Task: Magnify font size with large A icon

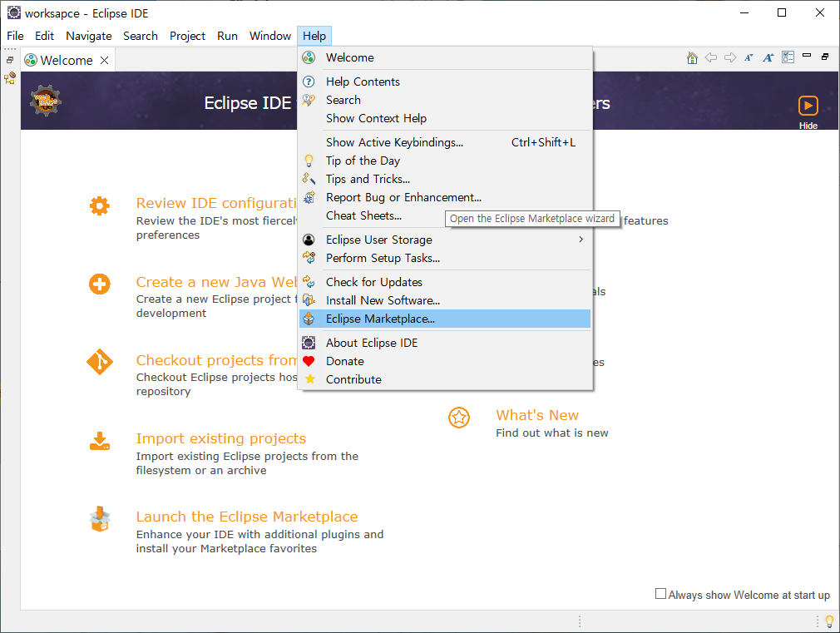Action: click(768, 58)
